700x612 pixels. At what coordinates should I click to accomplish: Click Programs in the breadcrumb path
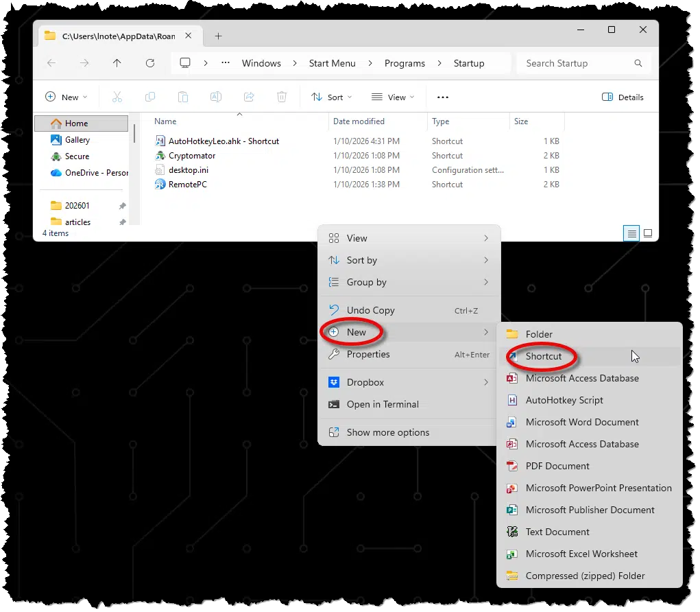(x=405, y=63)
